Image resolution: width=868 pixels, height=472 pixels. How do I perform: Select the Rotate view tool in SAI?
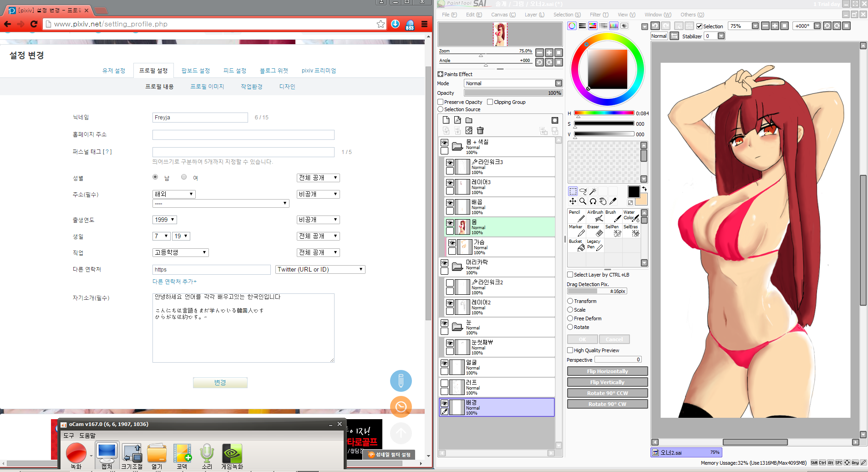[593, 201]
